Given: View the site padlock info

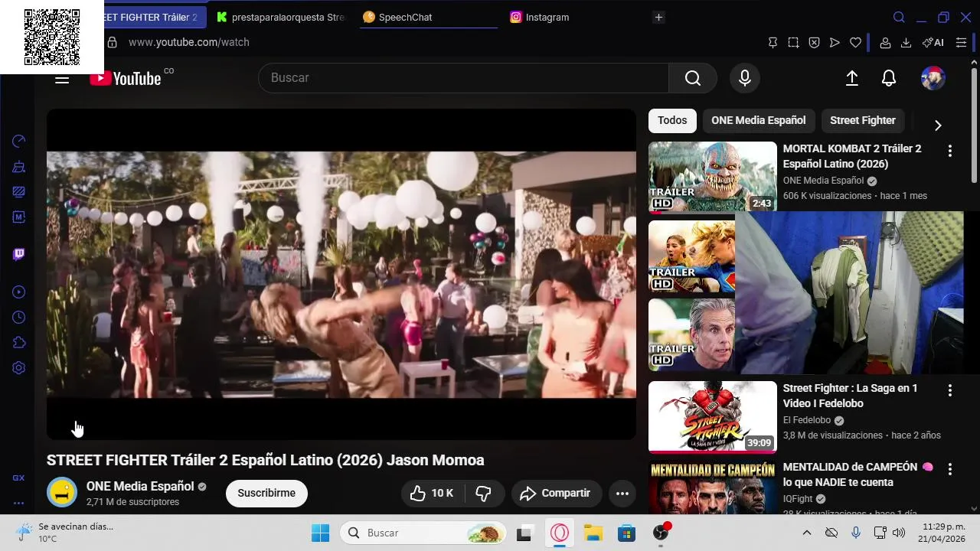Looking at the screenshot, I should [x=112, y=42].
